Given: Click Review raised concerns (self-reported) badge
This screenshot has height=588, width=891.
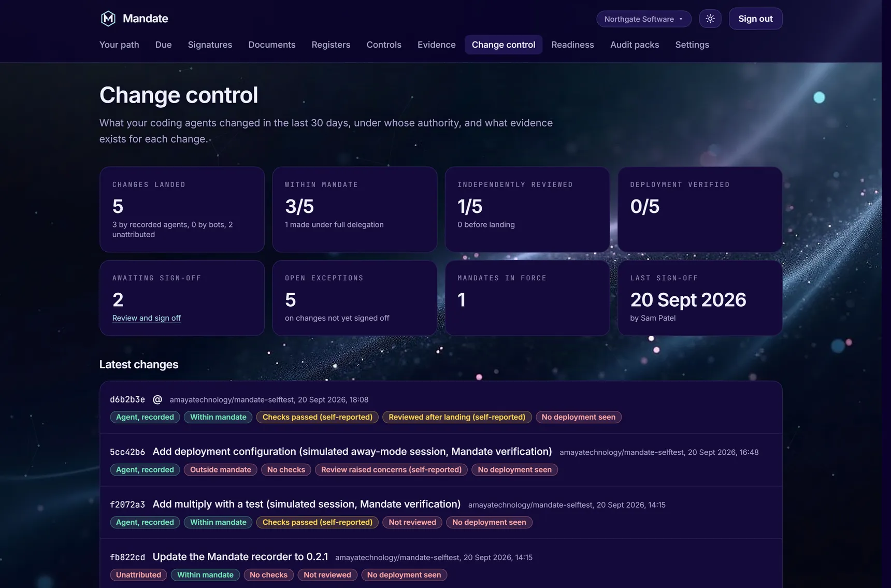Looking at the screenshot, I should pyautogui.click(x=391, y=470).
